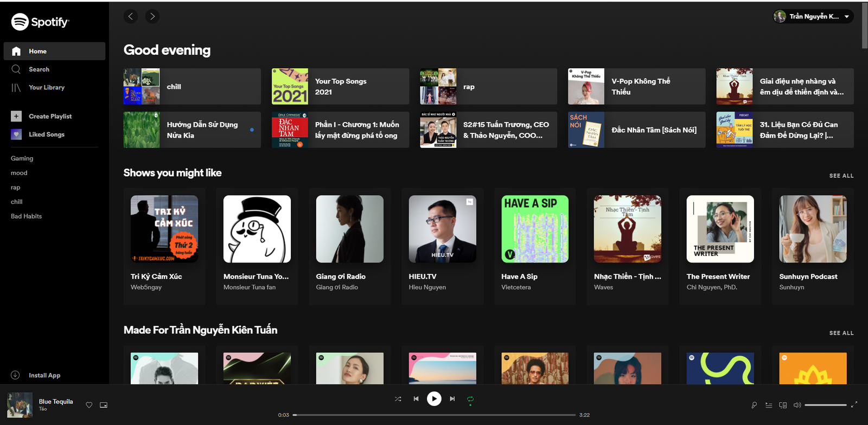Open the Bad Habits playlist

point(26,216)
